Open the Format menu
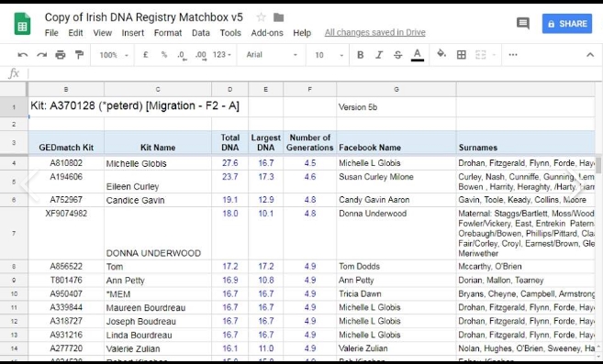Viewport: 603px width, 364px height. pyautogui.click(x=168, y=33)
